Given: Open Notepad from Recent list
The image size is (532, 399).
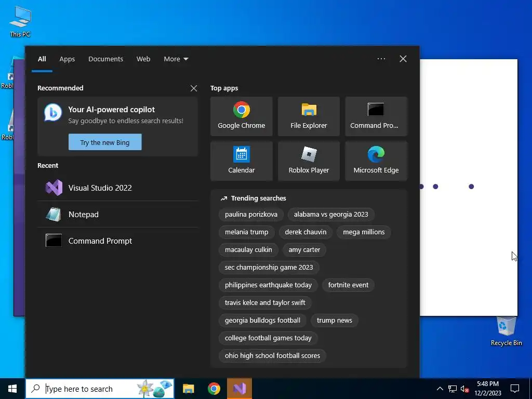Looking at the screenshot, I should pos(118,215).
